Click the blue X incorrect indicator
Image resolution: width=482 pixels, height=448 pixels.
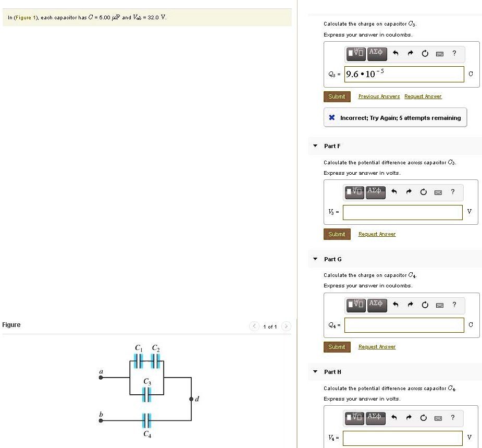(332, 117)
